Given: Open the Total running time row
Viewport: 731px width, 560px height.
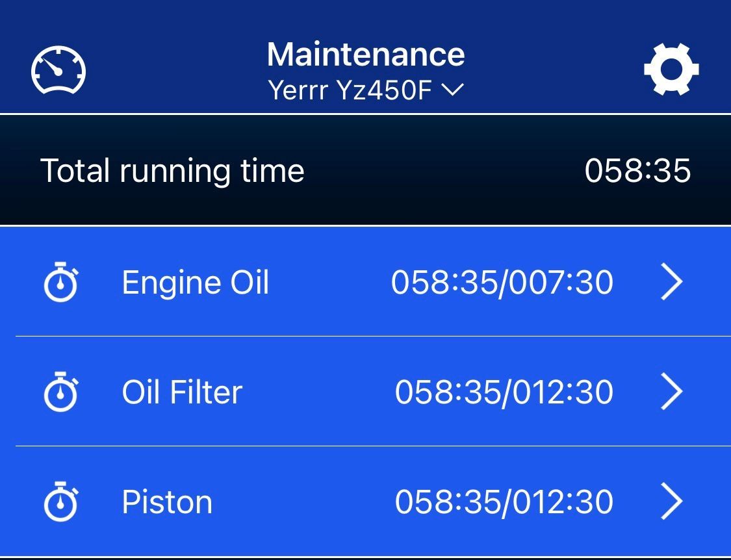Looking at the screenshot, I should click(365, 170).
